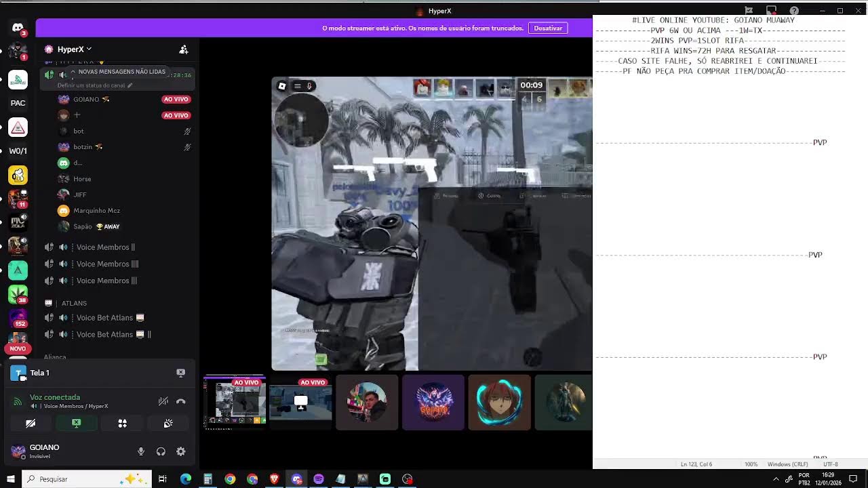
Task: Select red-haired anime participant tile
Action: pyautogui.click(x=499, y=403)
